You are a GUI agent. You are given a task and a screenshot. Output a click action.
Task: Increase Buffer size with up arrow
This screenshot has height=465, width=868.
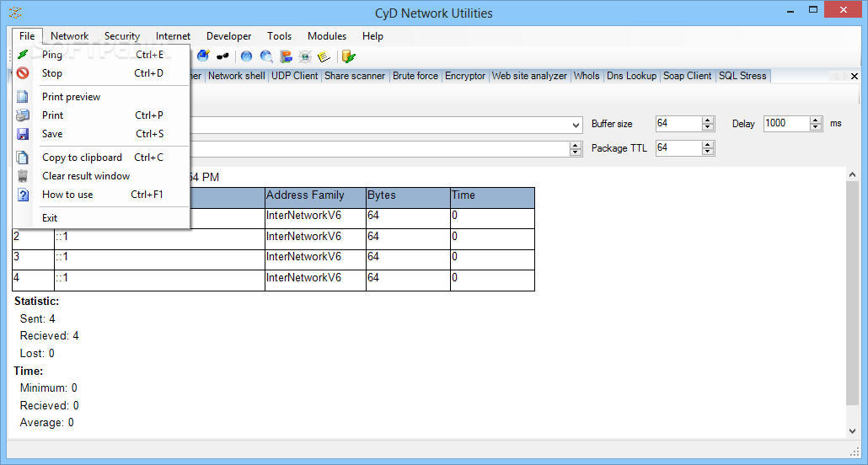(708, 120)
